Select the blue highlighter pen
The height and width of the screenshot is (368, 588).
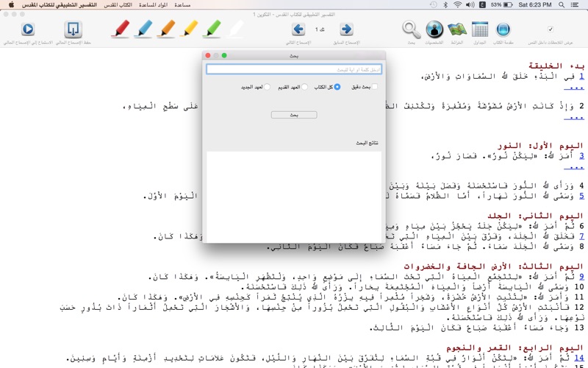tap(143, 29)
